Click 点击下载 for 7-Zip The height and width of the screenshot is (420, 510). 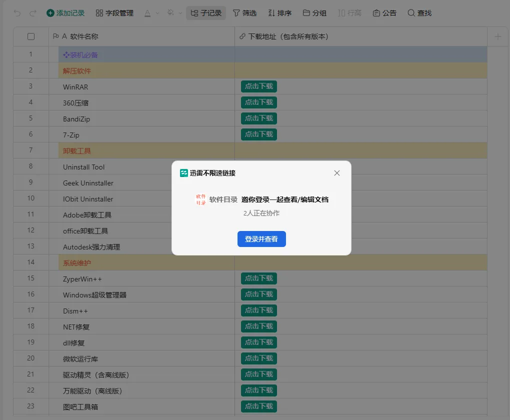point(259,134)
